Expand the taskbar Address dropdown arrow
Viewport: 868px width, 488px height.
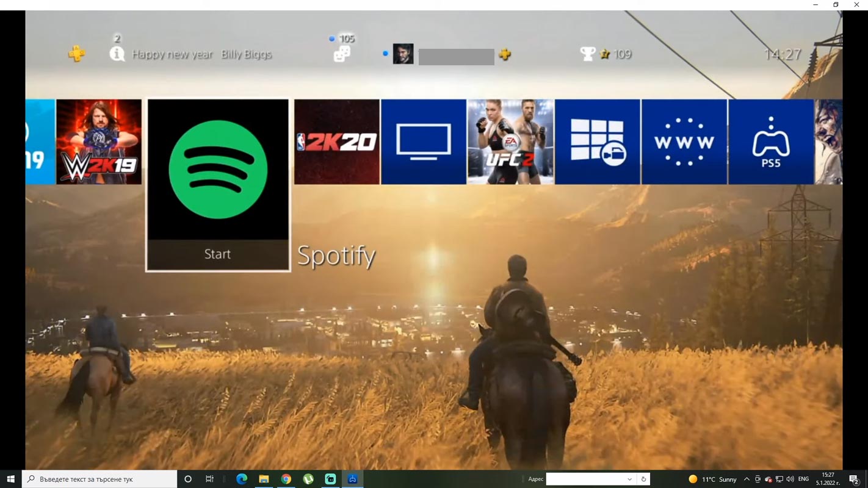(x=630, y=479)
